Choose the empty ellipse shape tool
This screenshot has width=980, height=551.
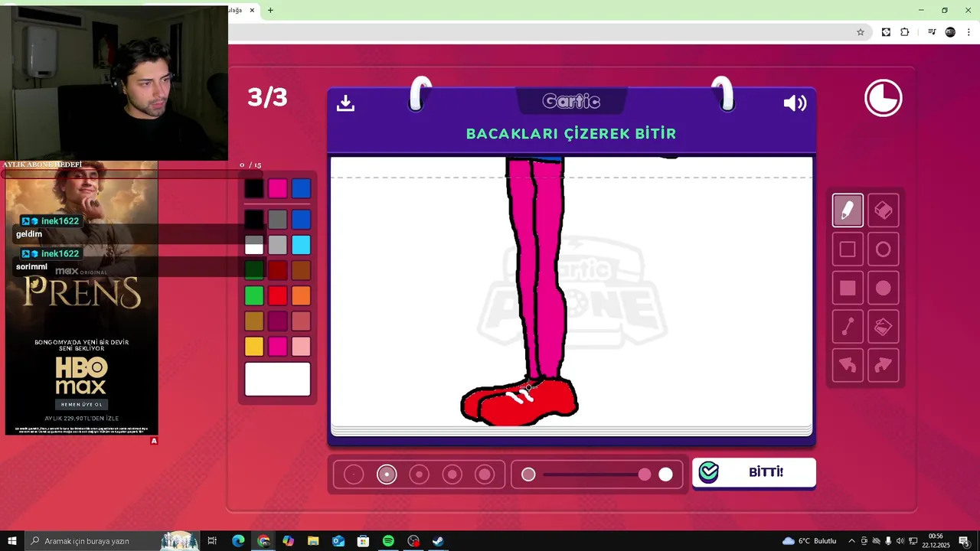pyautogui.click(x=883, y=249)
